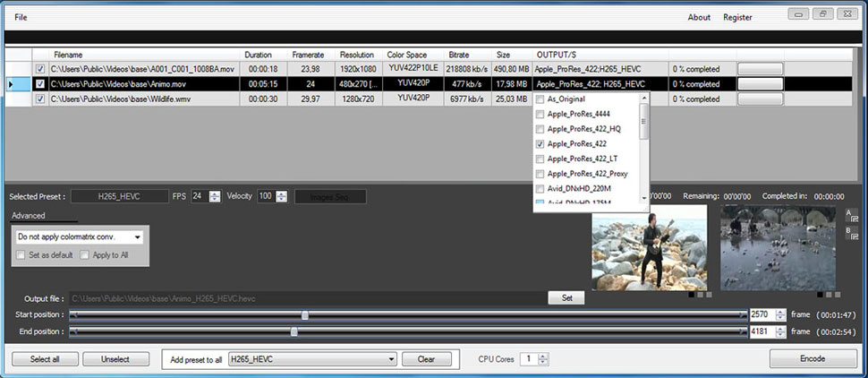Image resolution: width=868 pixels, height=378 pixels.
Task: Open the About menu item
Action: pyautogui.click(x=699, y=17)
